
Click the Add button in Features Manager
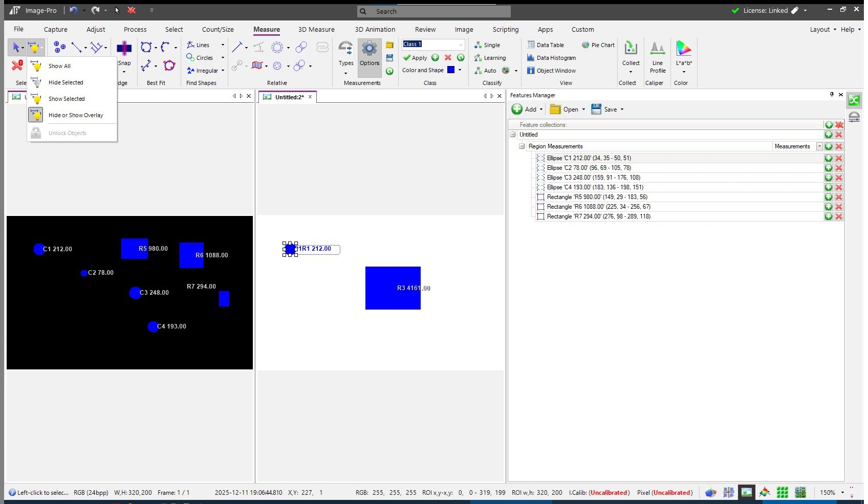524,109
